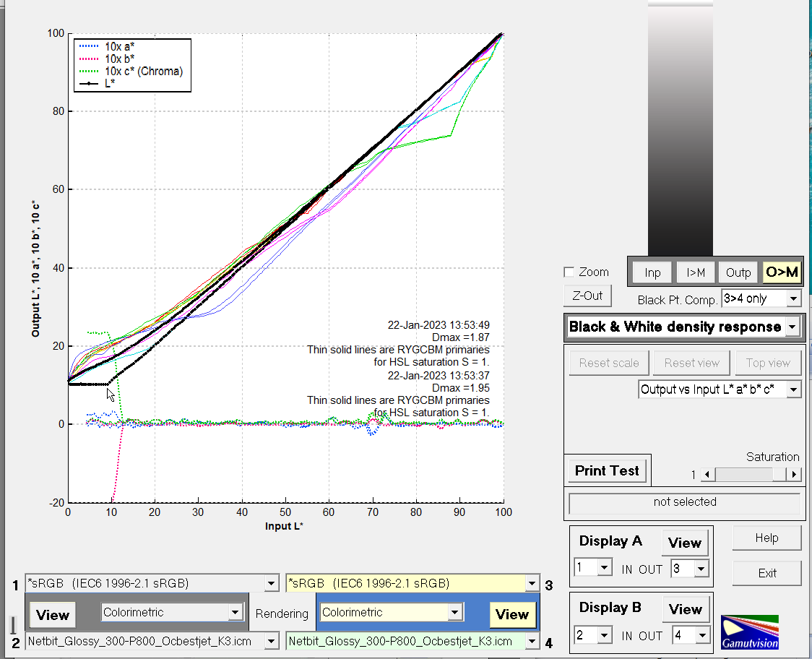Switch to O>M display mode

[x=782, y=272]
